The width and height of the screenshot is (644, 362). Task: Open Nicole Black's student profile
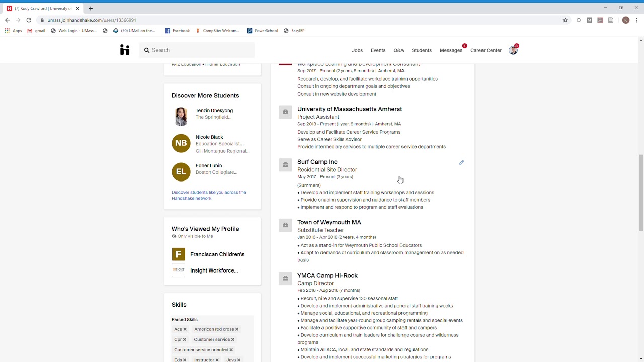pos(209,137)
